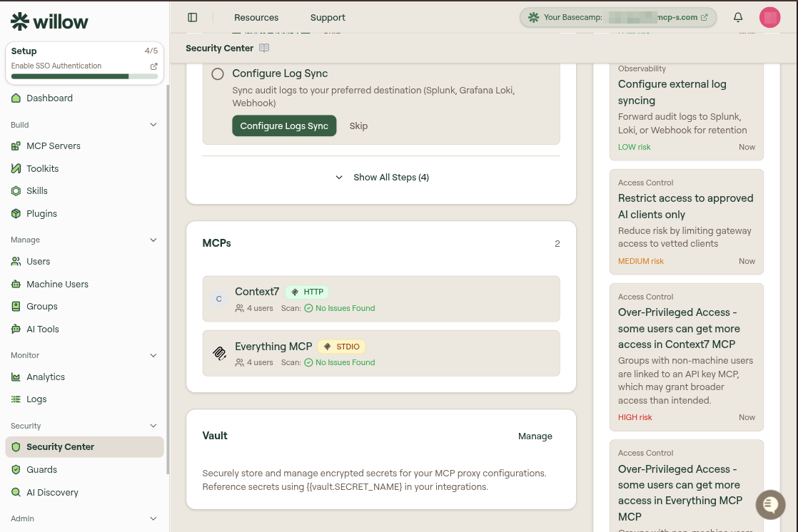Screen dimensions: 798x532
Task: Open Security Center docs book icon
Action: click(x=264, y=48)
